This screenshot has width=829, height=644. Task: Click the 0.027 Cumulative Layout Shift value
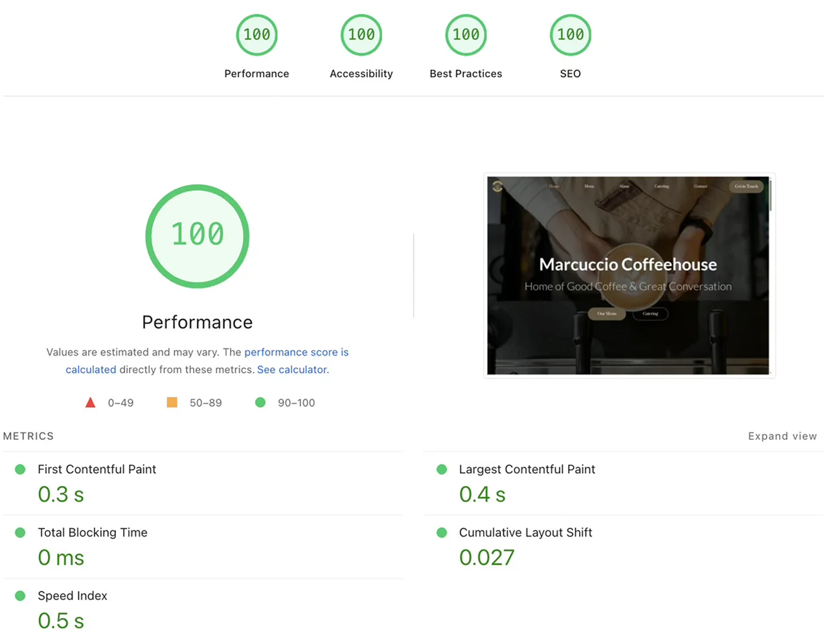pos(487,558)
